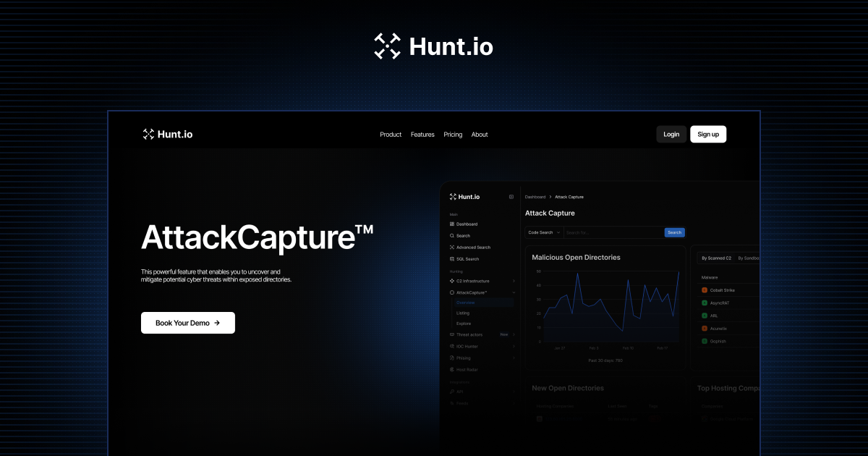Click the Dashboard icon in the sidebar
The width and height of the screenshot is (868, 456).
click(x=451, y=224)
